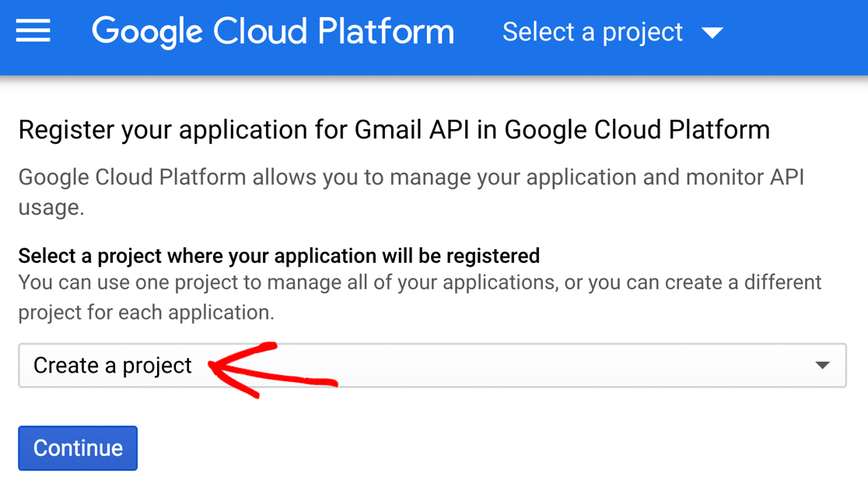Click the Continue button
Viewport: 868px width, 487px height.
[78, 448]
